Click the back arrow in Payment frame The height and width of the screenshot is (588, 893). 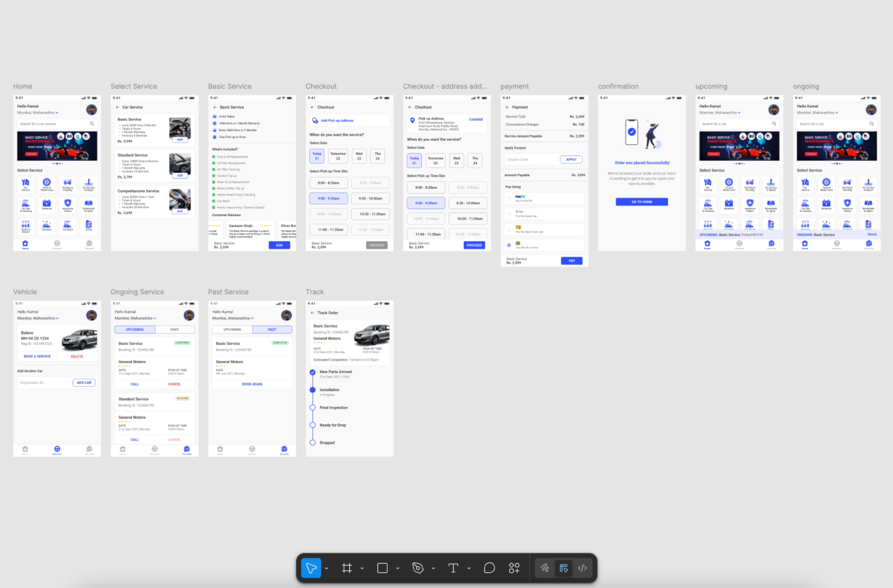(507, 107)
